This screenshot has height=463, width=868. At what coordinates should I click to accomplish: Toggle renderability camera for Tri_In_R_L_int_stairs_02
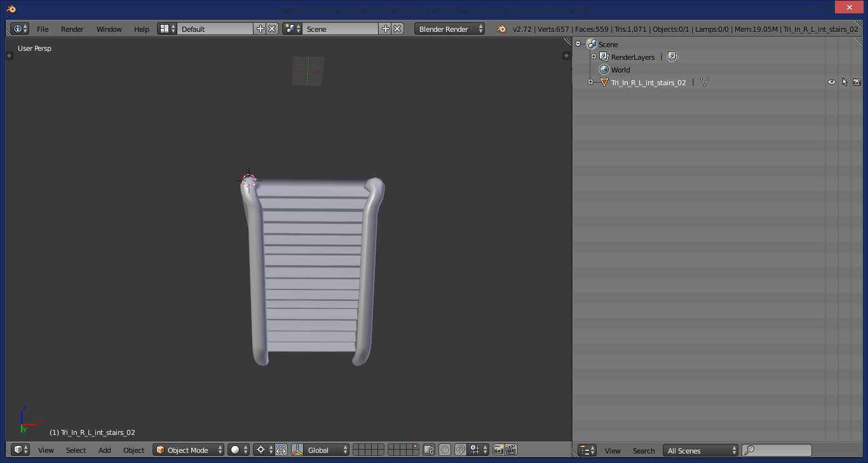coord(857,82)
